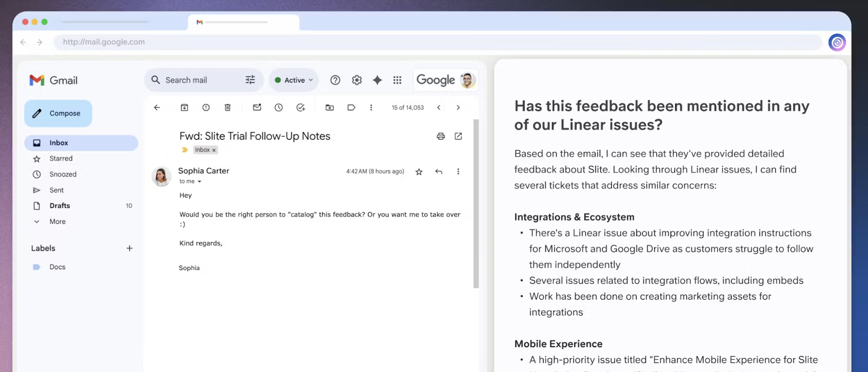Open the Active status dropdown
Image resolution: width=868 pixels, height=372 pixels.
click(x=294, y=80)
